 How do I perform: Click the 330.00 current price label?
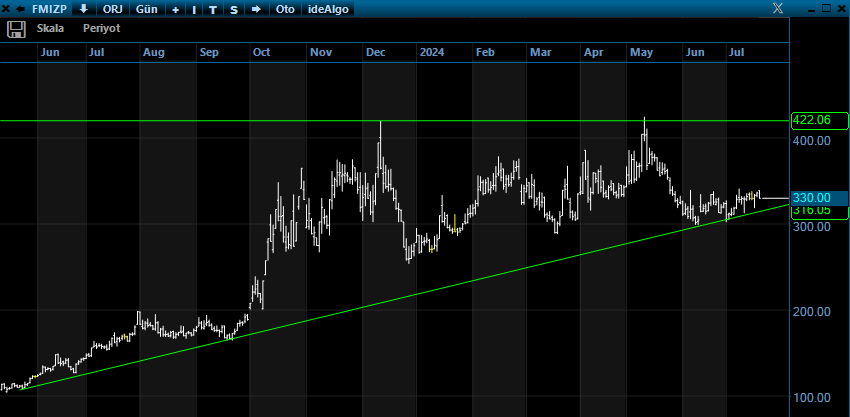pos(819,198)
